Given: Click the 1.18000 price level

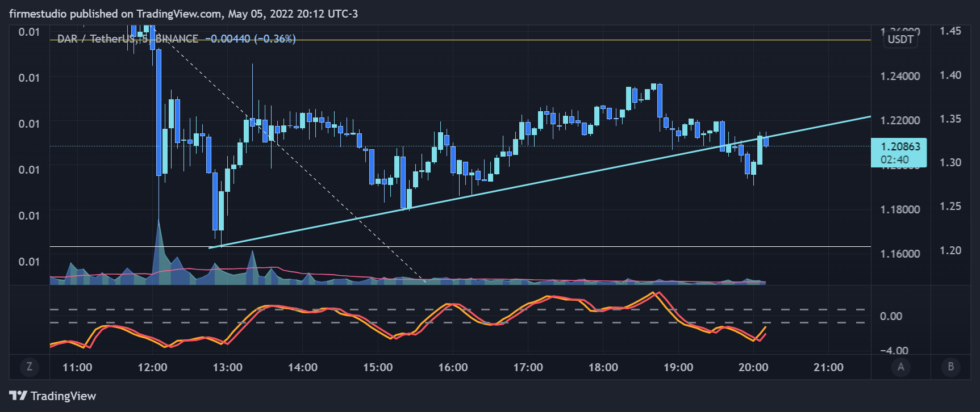Looking at the screenshot, I should pos(900,209).
